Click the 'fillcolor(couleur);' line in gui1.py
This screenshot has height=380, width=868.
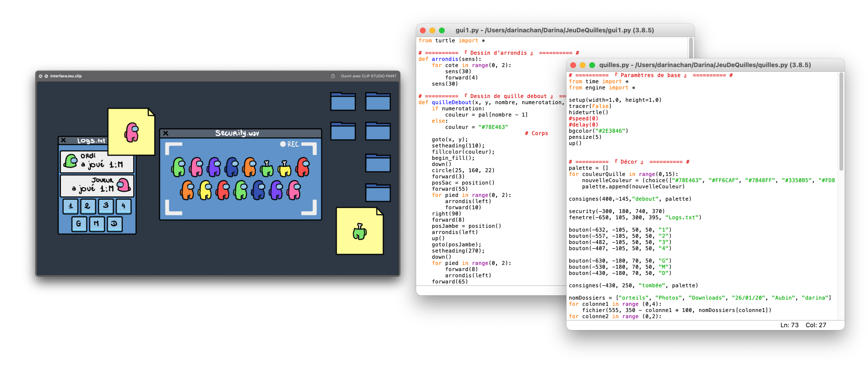pos(463,152)
